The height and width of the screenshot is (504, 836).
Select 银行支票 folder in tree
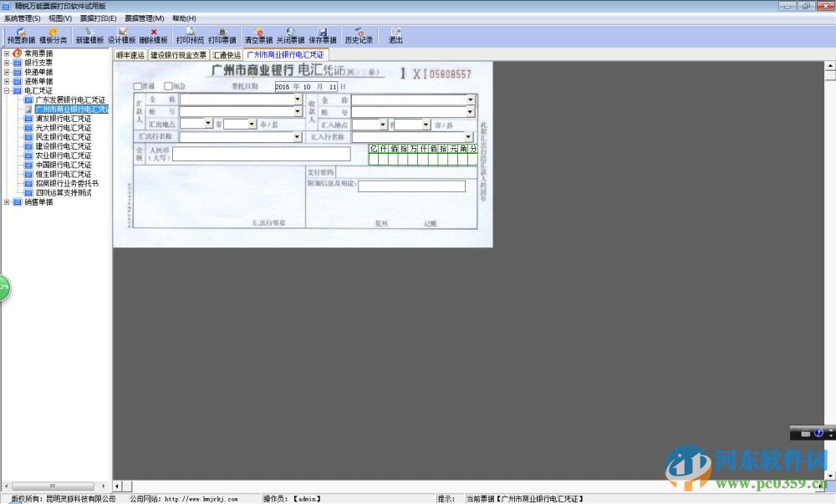click(x=38, y=63)
